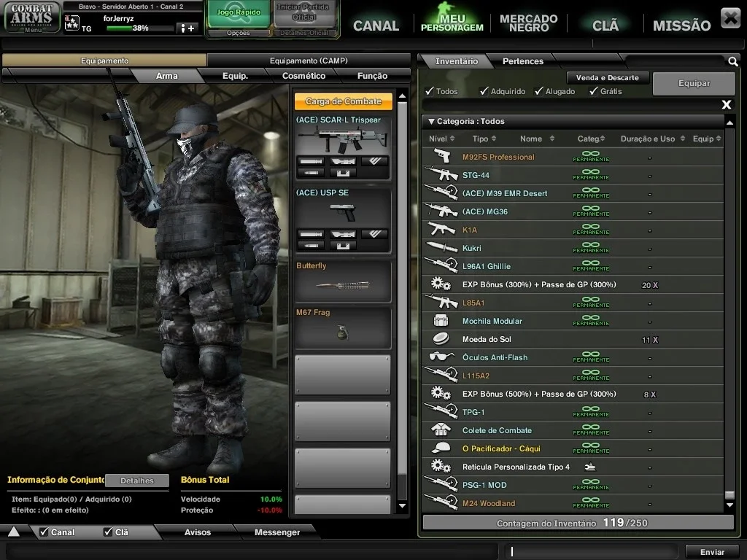This screenshot has width=747, height=560.
Task: Switch to the CANAL tab
Action: [x=376, y=26]
